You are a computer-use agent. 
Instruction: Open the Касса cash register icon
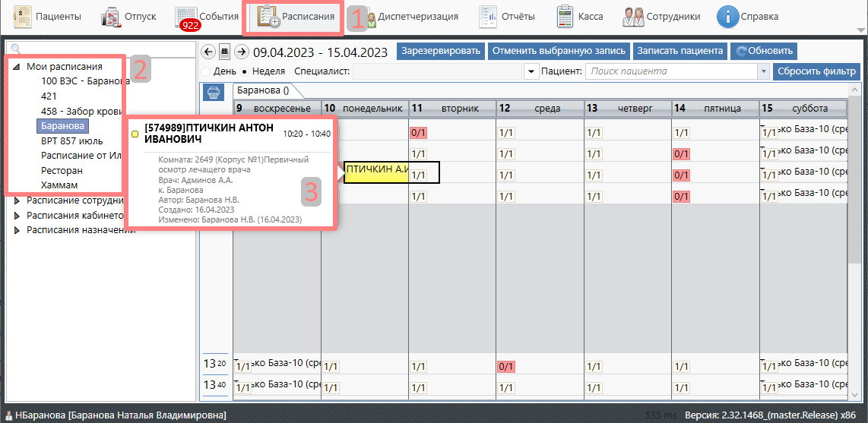pyautogui.click(x=565, y=16)
